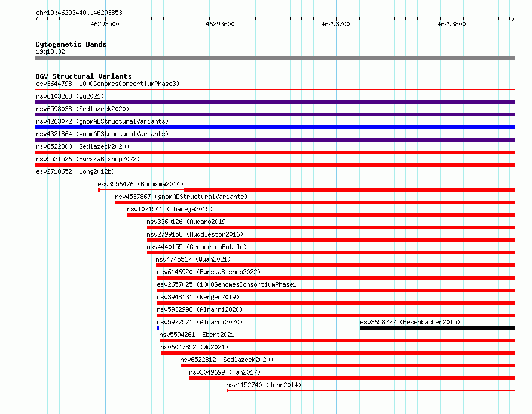Screen dimensions: 532x414
Task: Click the esv3644798 variant label
Action: click(108, 84)
